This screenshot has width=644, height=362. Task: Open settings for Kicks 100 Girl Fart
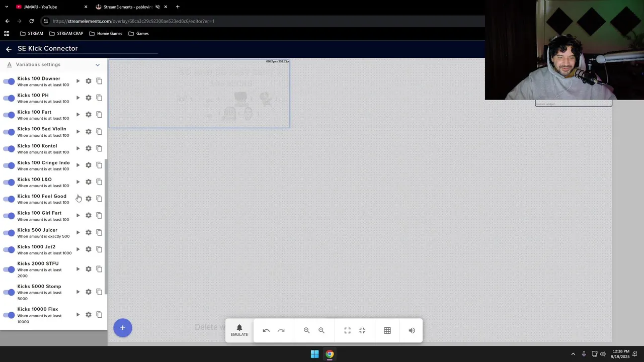[x=89, y=215]
